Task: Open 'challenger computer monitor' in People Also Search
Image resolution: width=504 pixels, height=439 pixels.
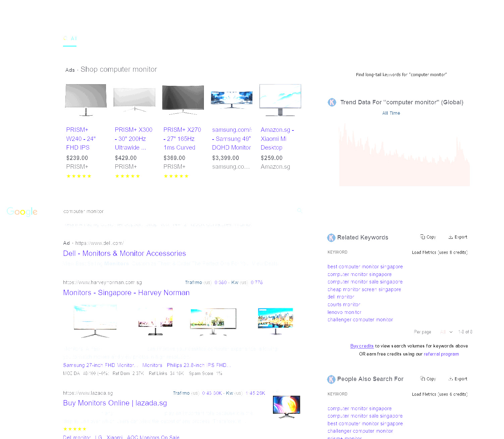Action: pos(360,431)
